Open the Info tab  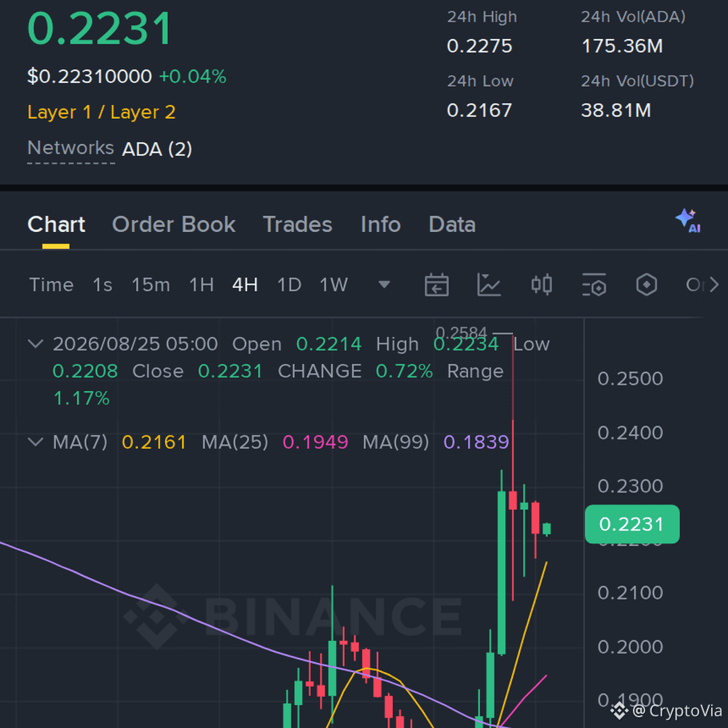coord(381,224)
